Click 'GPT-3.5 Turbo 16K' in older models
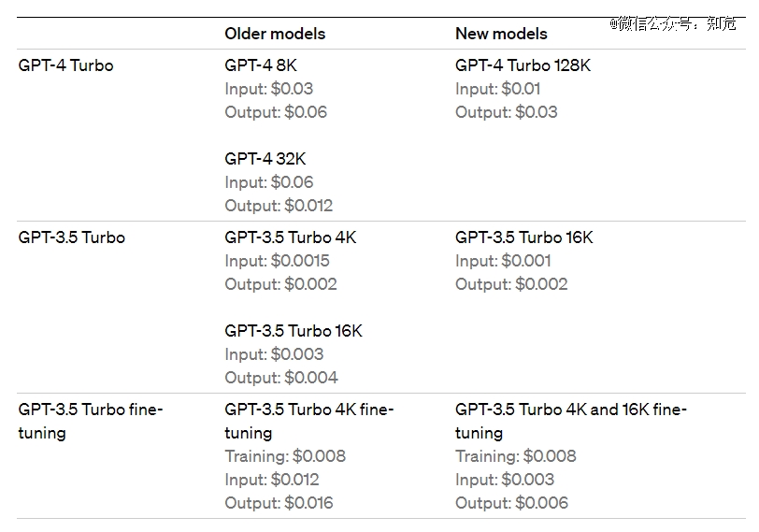Screen dimensions: 759x532 tap(294, 331)
